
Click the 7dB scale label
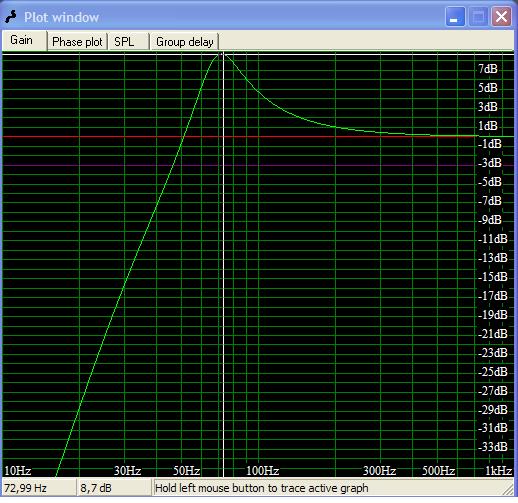[x=488, y=69]
